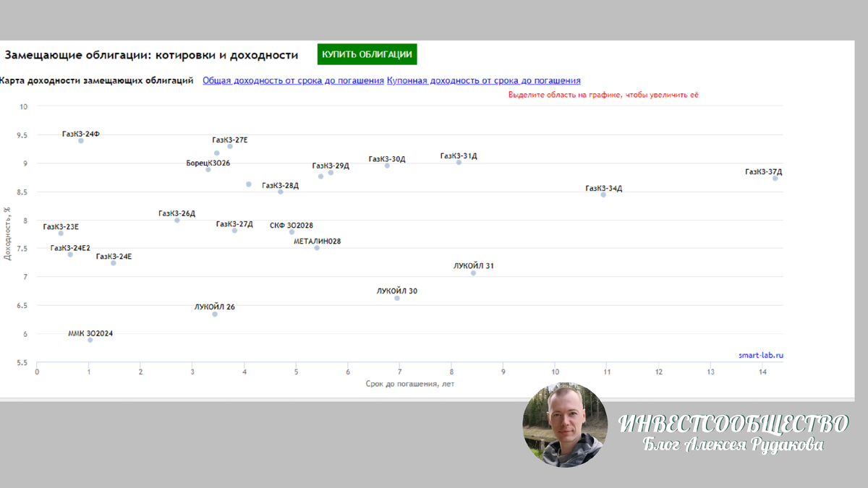Screen dimensions: 868x488
Task: Select the ЛУКОЙЛ 26 data point
Action: click(x=215, y=314)
